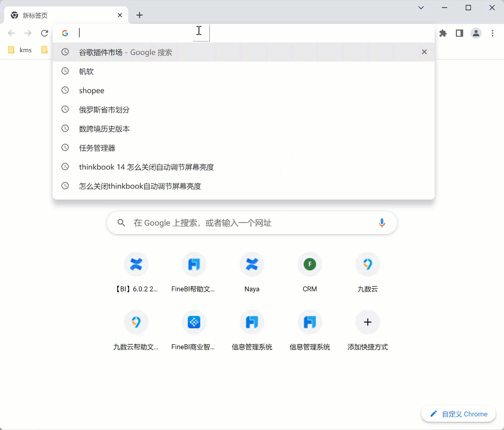Click the browser back arrow

12,33
